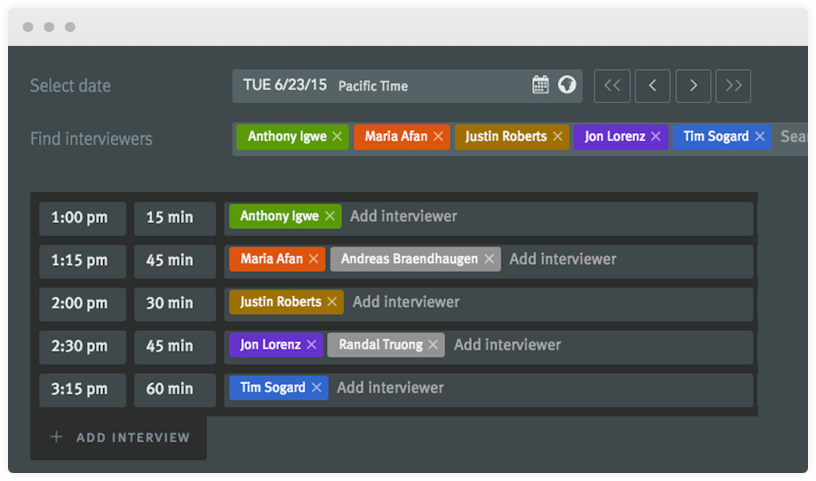This screenshot has width=816, height=481.
Task: Open the calendar date picker icon
Action: [x=540, y=85]
